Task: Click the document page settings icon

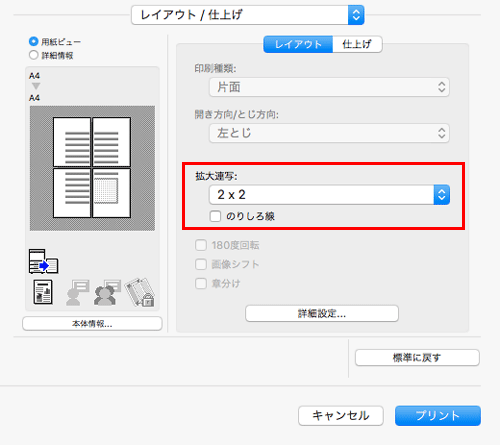Action: (x=43, y=292)
